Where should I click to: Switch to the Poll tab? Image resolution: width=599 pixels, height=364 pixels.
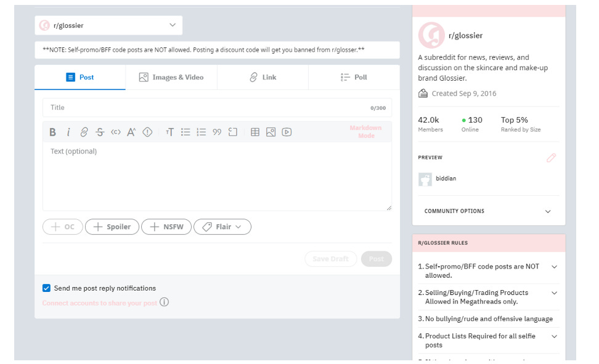pyautogui.click(x=354, y=77)
